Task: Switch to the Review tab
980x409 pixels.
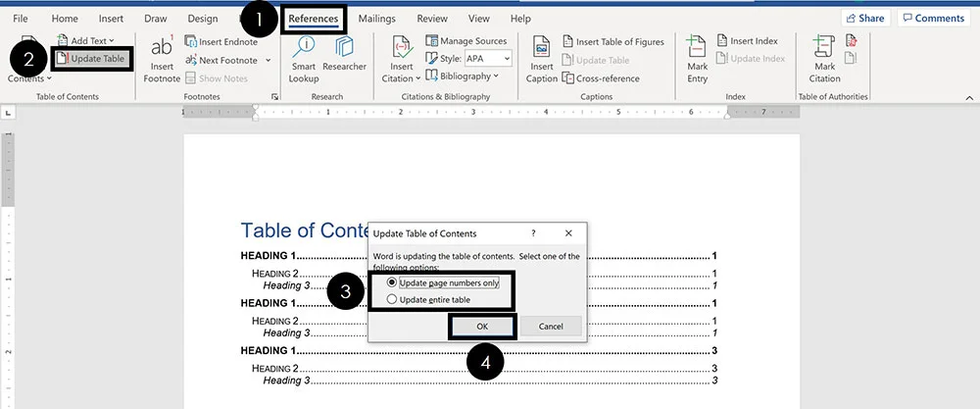Action: pos(432,19)
